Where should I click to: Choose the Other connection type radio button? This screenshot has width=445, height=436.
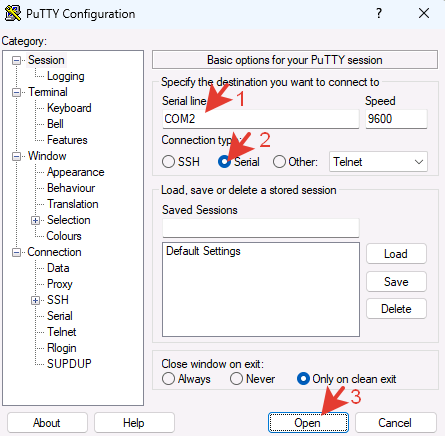tap(279, 162)
